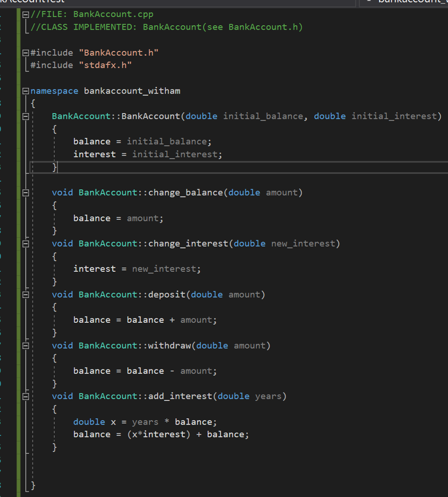Click the namespace keyword on bankaccount_witham line
448x497 pixels.
[x=54, y=91]
